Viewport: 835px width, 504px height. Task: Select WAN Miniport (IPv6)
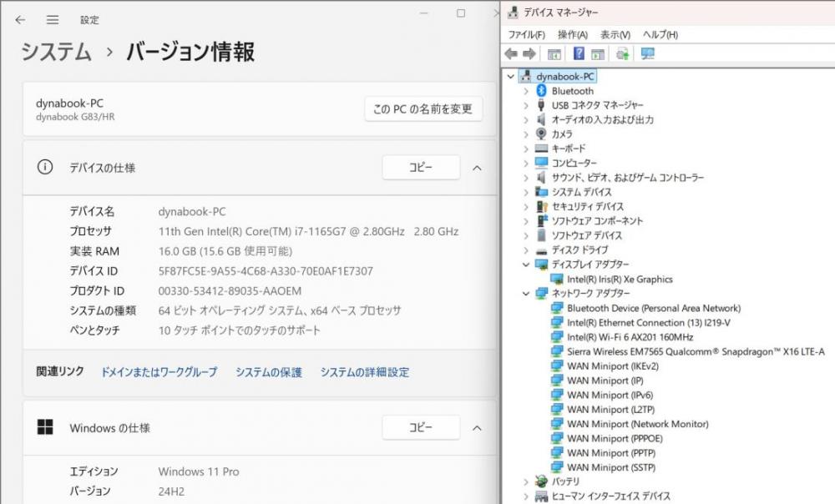610,395
